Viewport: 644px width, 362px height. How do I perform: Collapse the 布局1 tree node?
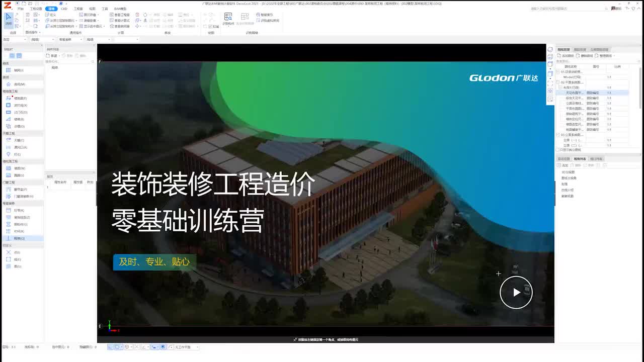click(560, 87)
